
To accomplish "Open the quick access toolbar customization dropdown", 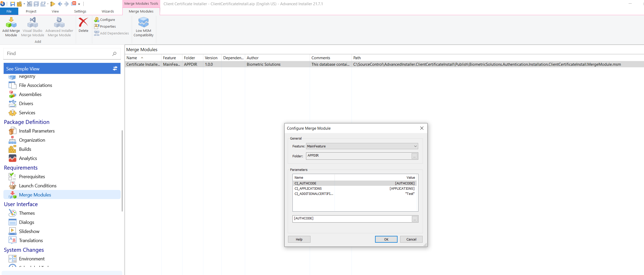I will [x=79, y=4].
